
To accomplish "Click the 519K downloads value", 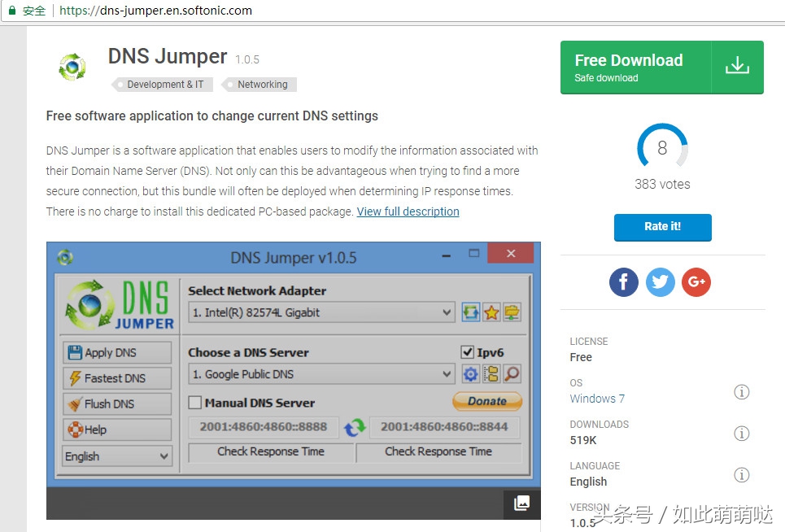I will [583, 440].
